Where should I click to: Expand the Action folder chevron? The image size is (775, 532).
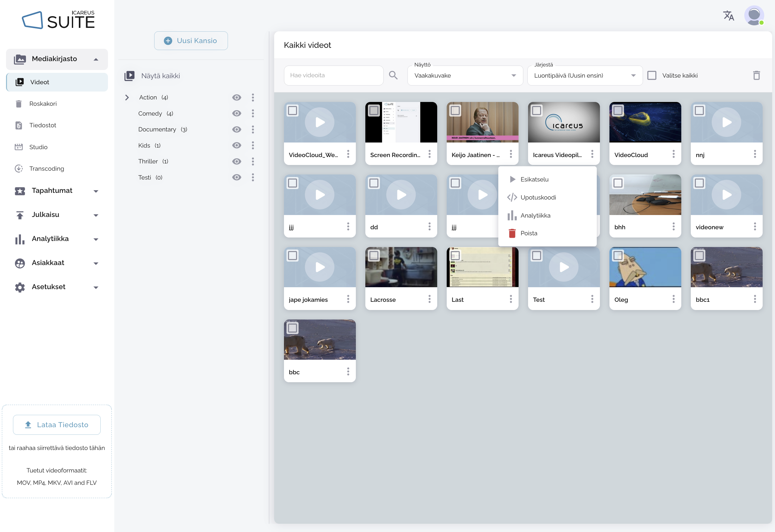pos(127,98)
